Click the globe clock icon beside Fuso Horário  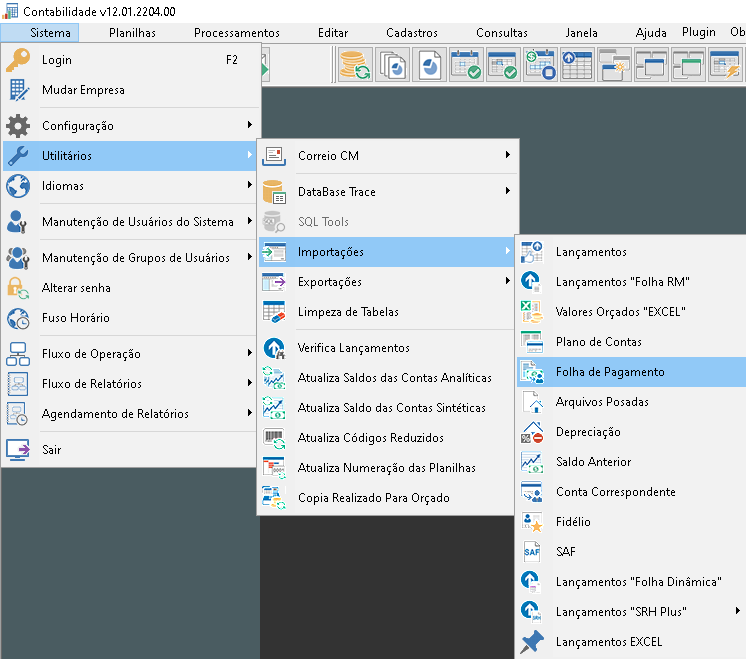point(18,318)
